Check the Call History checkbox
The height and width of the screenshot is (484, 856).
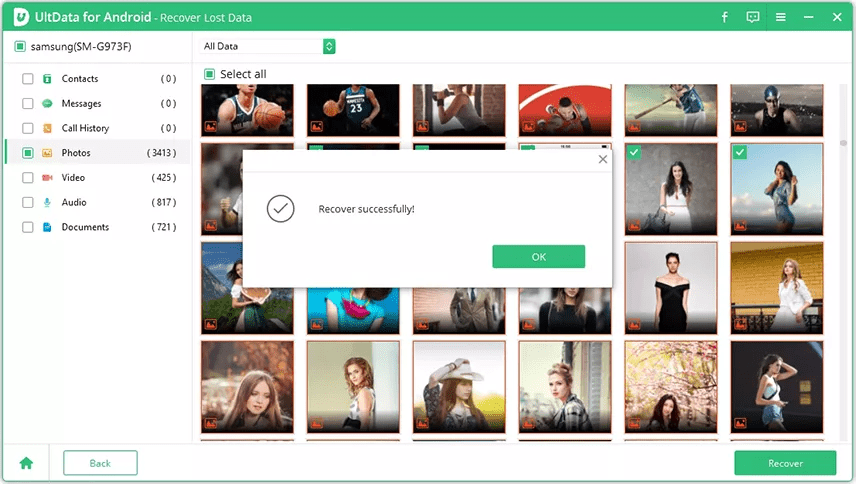[28, 128]
